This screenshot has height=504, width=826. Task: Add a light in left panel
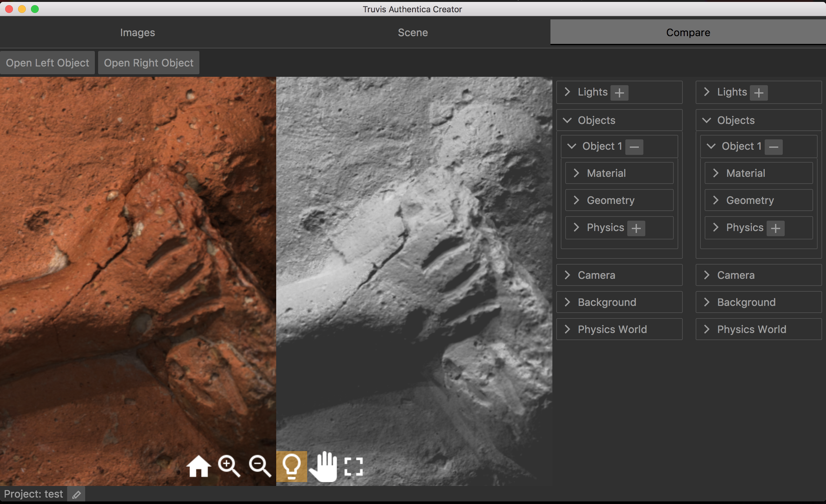pyautogui.click(x=619, y=93)
